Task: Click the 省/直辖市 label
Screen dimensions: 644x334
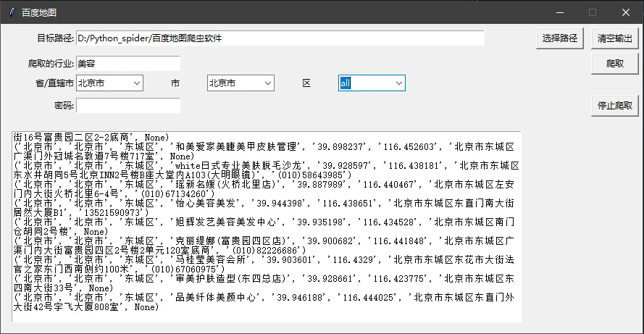Action: click(x=54, y=83)
